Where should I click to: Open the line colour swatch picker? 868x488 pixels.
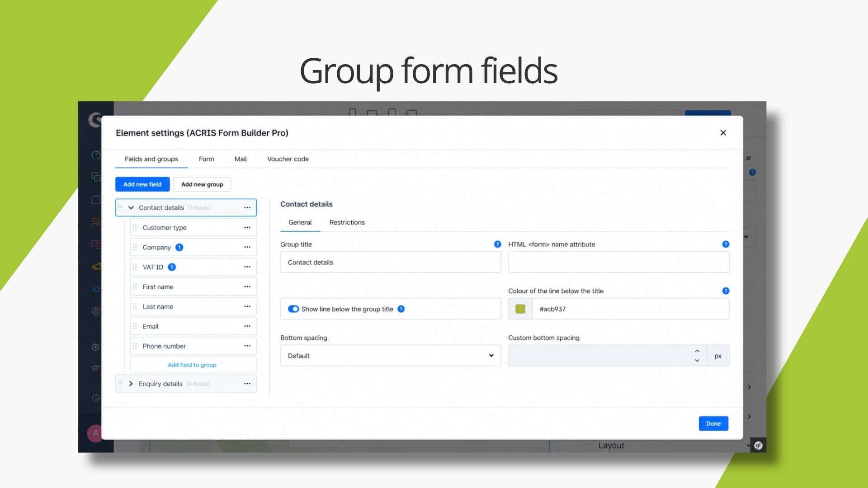(520, 309)
